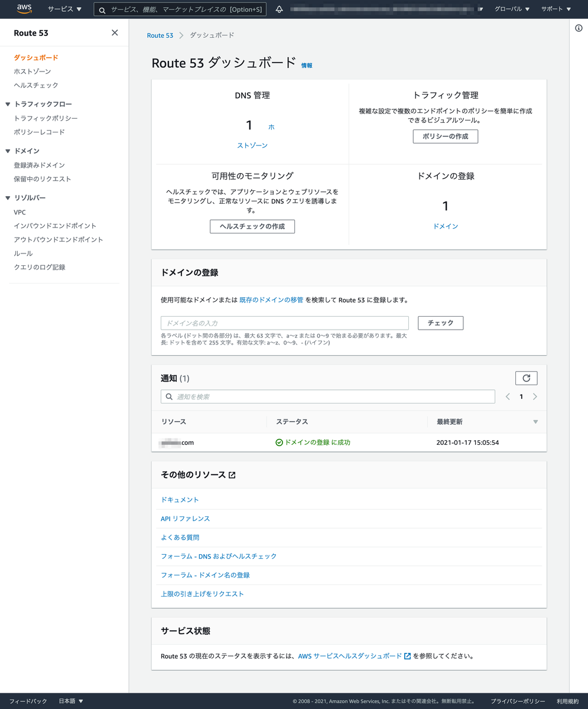This screenshot has width=588, height=709.
Task: Open トラフィックポリシー in the sidebar
Action: click(46, 118)
